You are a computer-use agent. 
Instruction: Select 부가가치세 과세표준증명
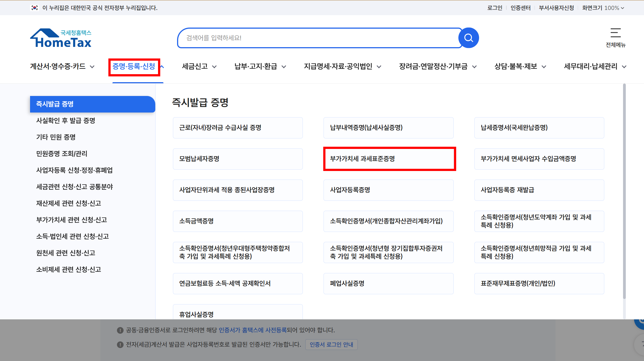click(x=389, y=159)
